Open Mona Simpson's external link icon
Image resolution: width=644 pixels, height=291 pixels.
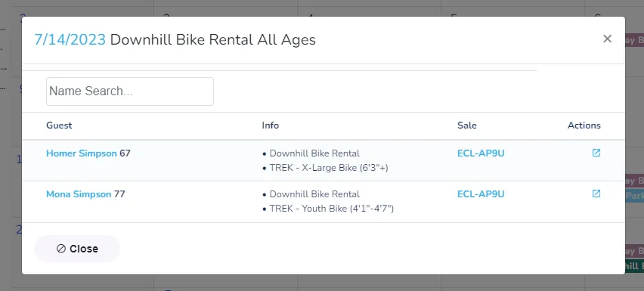click(596, 193)
